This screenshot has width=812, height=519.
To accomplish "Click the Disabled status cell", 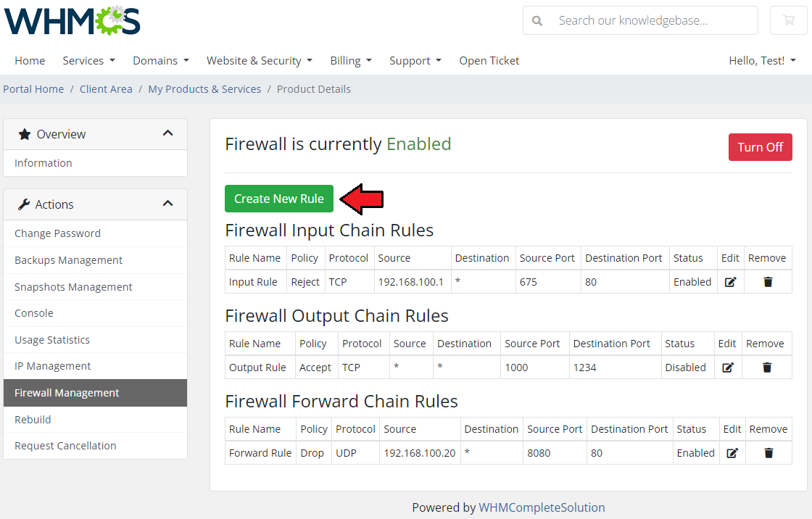I will pyautogui.click(x=687, y=368).
